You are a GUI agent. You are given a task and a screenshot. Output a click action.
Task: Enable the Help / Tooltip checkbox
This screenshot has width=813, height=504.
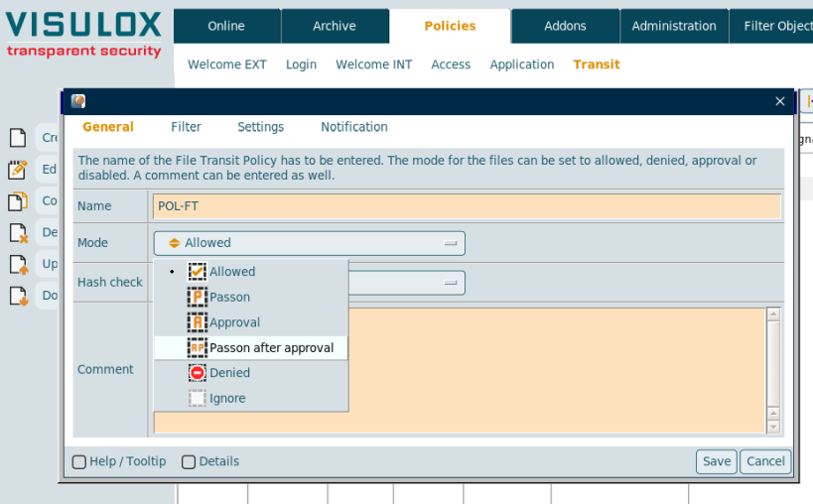coord(79,462)
